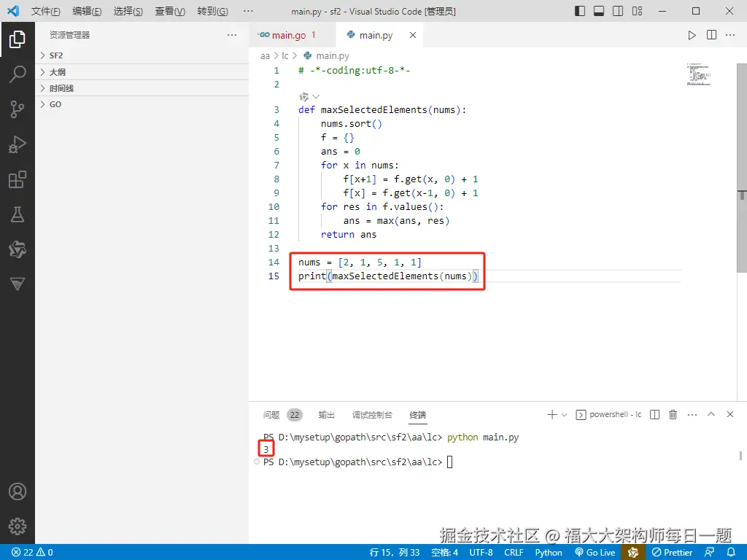Screen dimensions: 747x560
Task: Expand the GO section in explorer
Action: click(142, 104)
